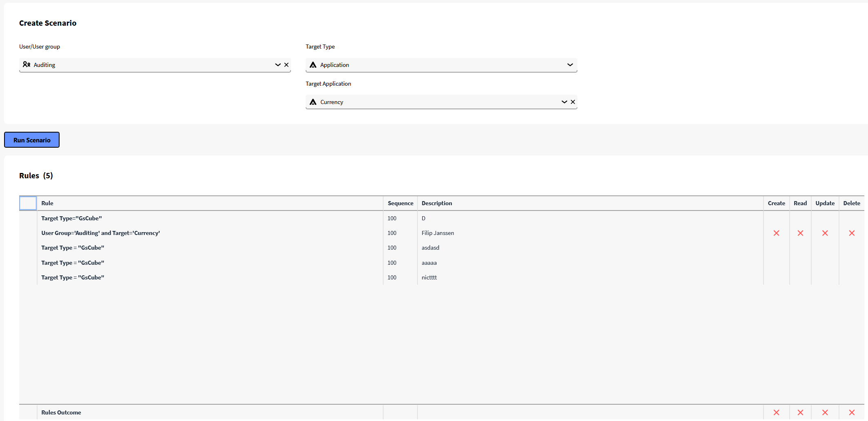
Task: Expand the User/User group dropdown
Action: pyautogui.click(x=277, y=65)
